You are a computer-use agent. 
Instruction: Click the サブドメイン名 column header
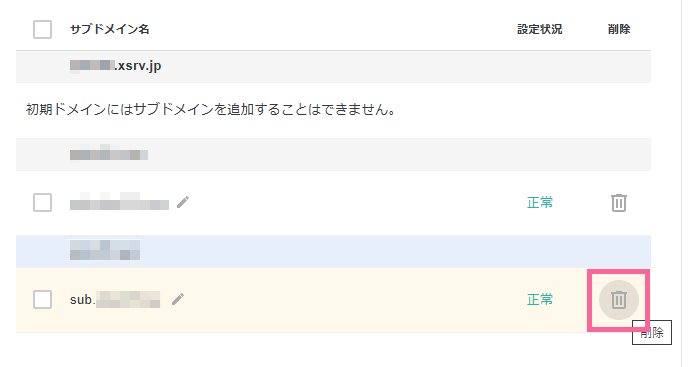coord(109,29)
